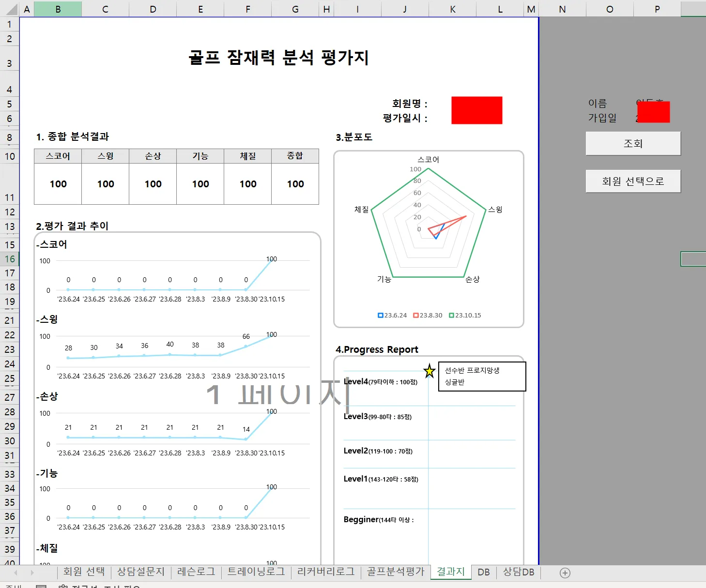Select the 선수반 프로지망생 callout text box

pos(482,377)
